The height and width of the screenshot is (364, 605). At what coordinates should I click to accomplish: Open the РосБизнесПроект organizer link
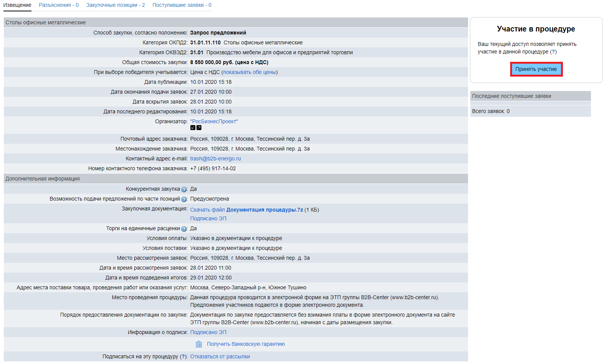pyautogui.click(x=214, y=122)
